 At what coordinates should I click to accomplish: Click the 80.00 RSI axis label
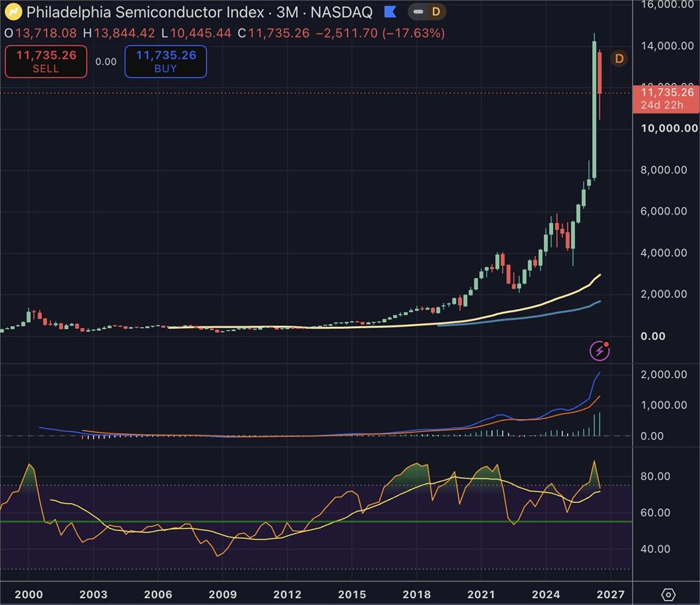(x=656, y=476)
